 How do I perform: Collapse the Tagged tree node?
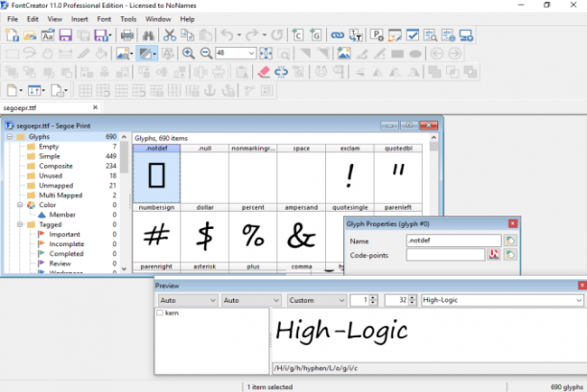[x=20, y=224]
